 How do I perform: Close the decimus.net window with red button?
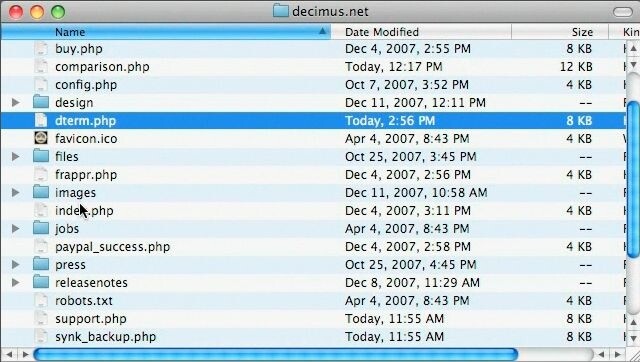coord(16,11)
